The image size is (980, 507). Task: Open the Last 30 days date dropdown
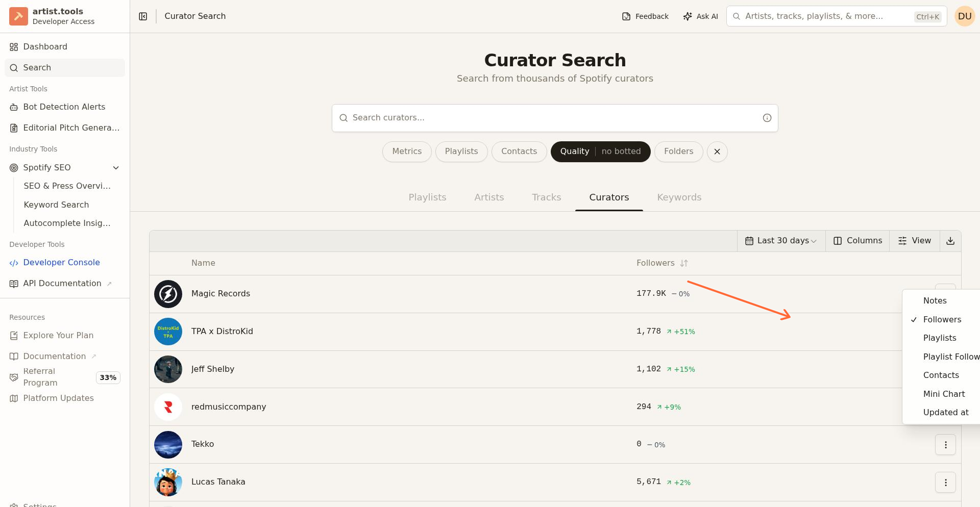pos(781,241)
